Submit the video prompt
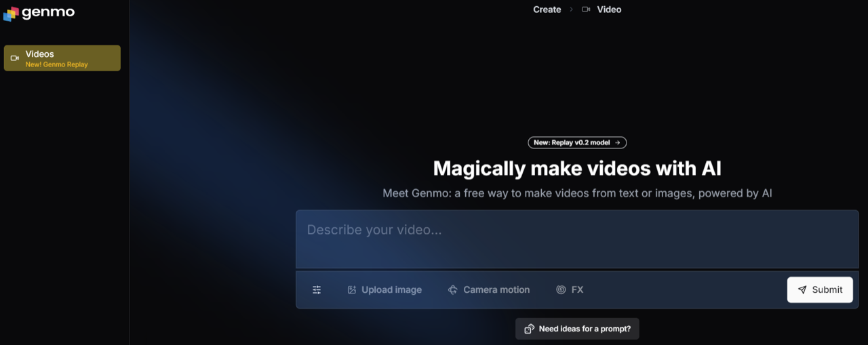 coord(820,289)
